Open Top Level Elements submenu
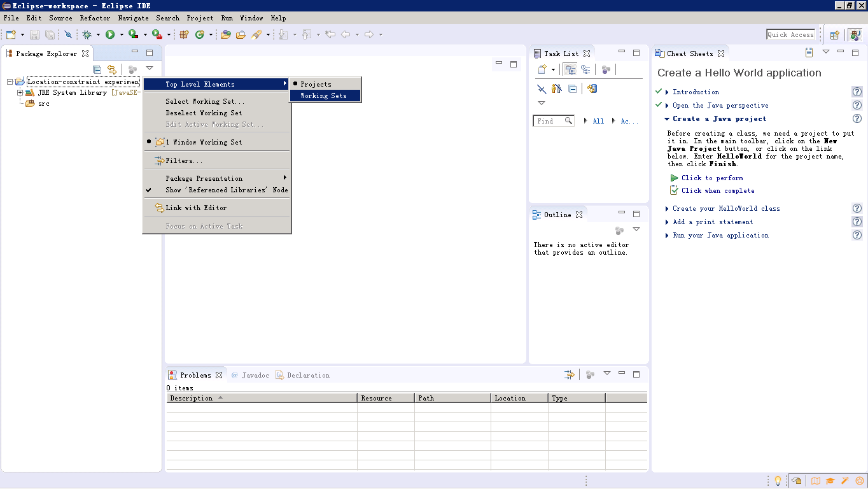This screenshot has height=489, width=868. 217,84
